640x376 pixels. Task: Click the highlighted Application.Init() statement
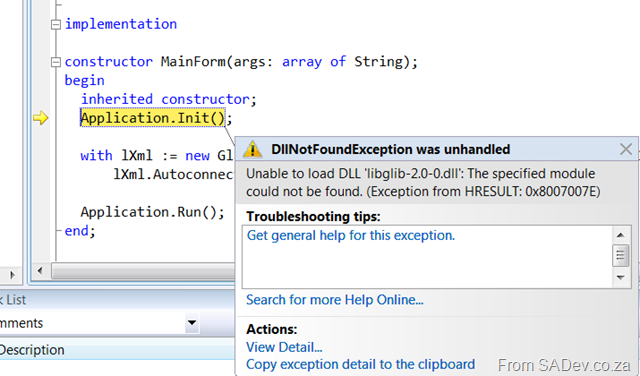click(x=153, y=118)
